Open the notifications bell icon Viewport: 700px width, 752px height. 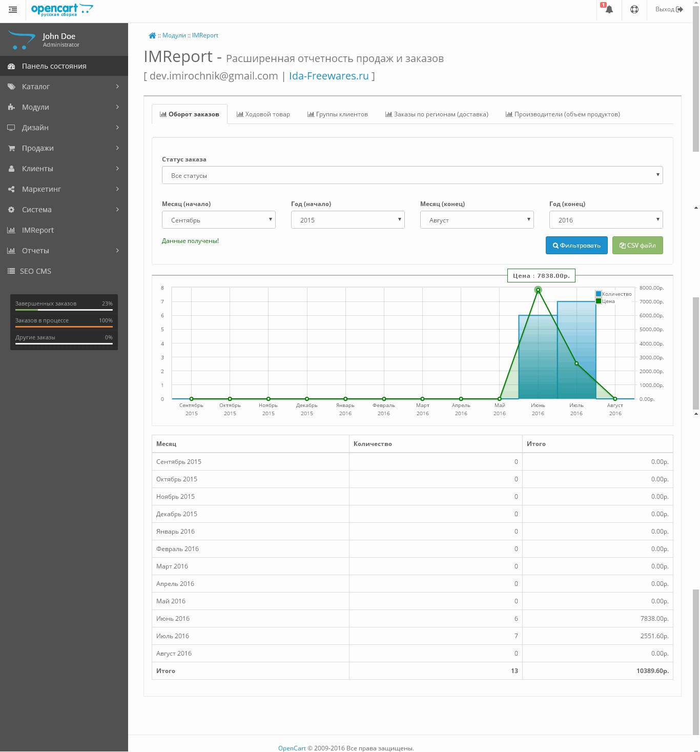coord(609,9)
